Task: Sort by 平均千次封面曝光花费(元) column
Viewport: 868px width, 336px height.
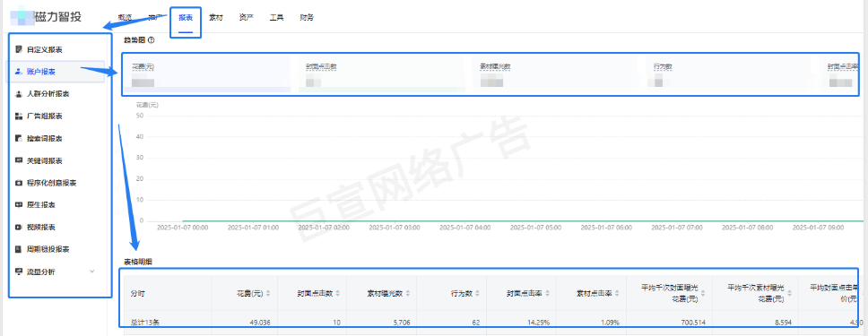Action: coord(703,294)
